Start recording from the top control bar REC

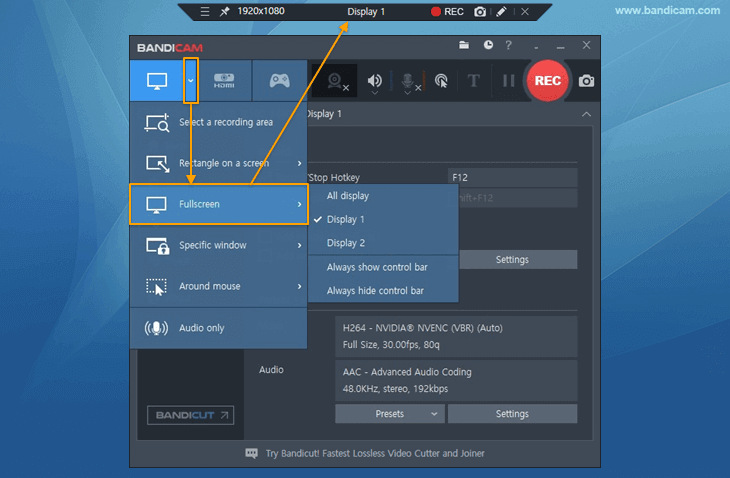(447, 12)
